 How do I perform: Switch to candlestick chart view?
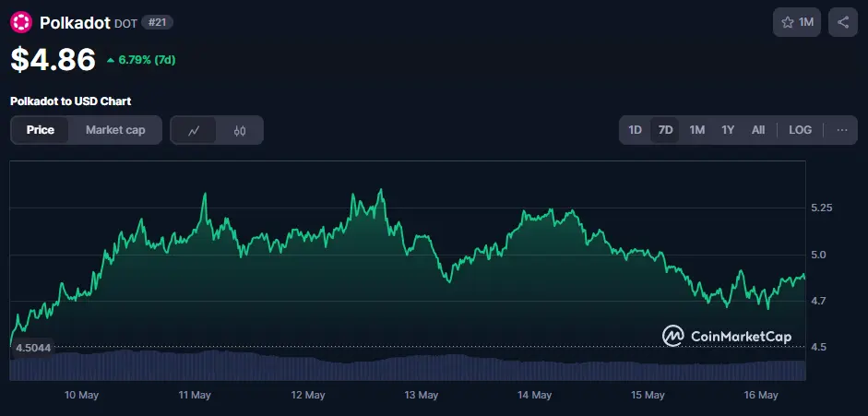(240, 131)
